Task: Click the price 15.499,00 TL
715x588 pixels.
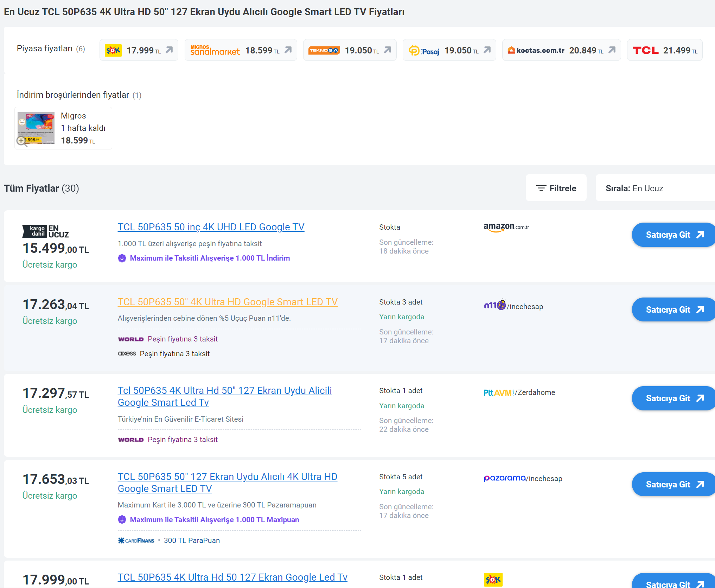Action: [56, 249]
